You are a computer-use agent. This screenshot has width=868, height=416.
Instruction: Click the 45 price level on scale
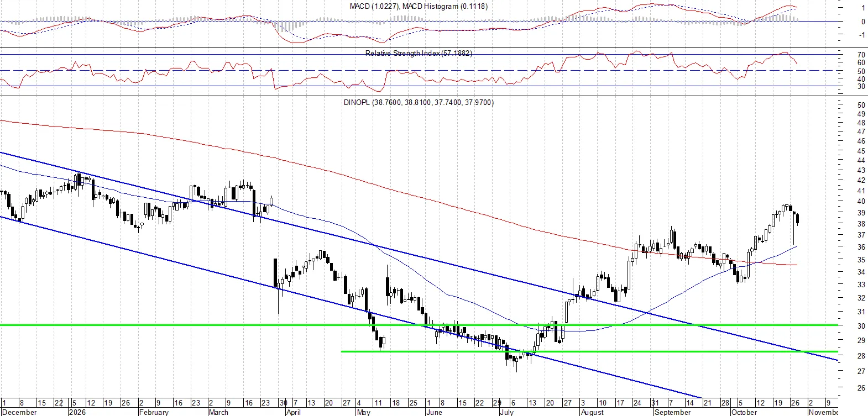point(861,151)
